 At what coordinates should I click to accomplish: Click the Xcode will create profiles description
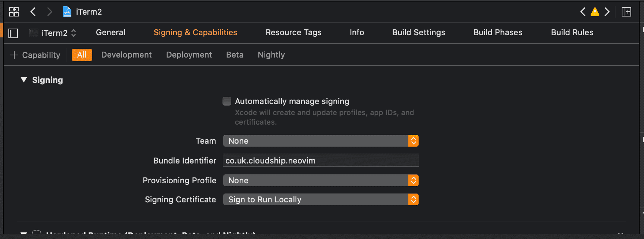[324, 117]
